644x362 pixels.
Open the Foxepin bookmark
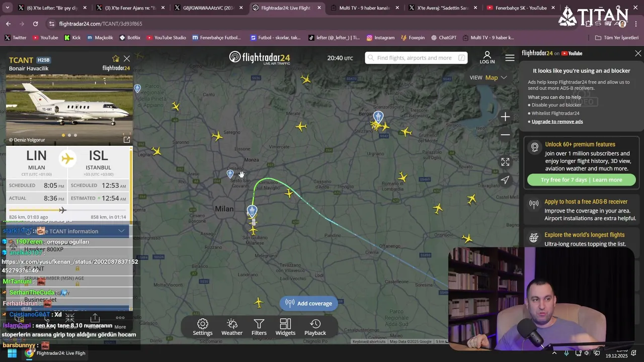point(413,38)
